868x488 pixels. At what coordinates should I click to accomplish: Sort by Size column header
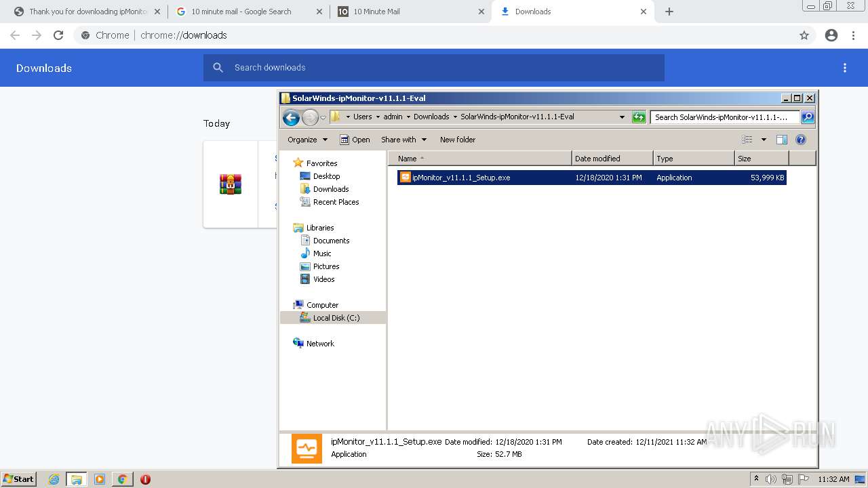tap(762, 159)
